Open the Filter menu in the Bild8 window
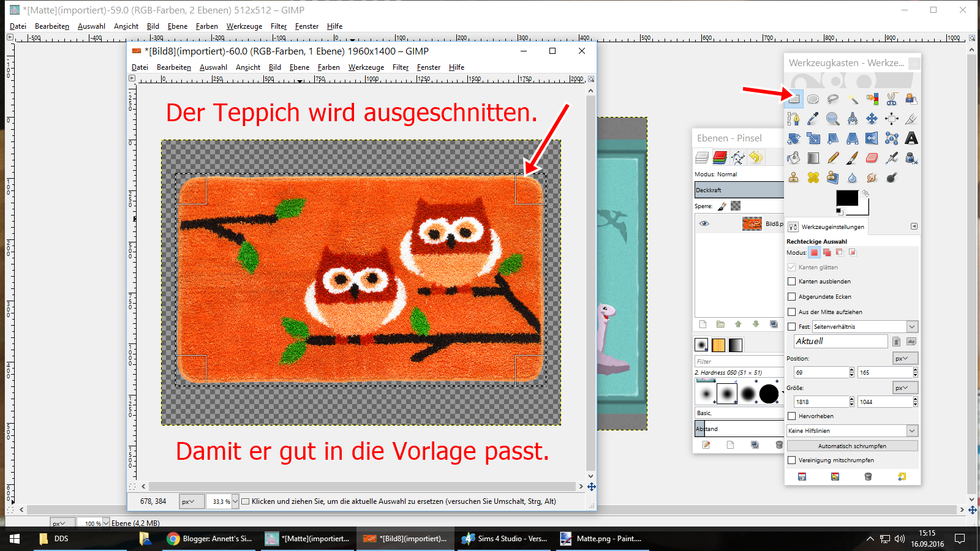The width and height of the screenshot is (980, 551). [401, 67]
